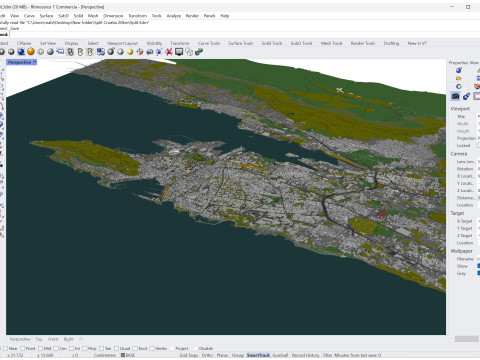Viewport: 480px width, 360px height.
Task: Click the red X toolbar icon
Action: [169, 52]
